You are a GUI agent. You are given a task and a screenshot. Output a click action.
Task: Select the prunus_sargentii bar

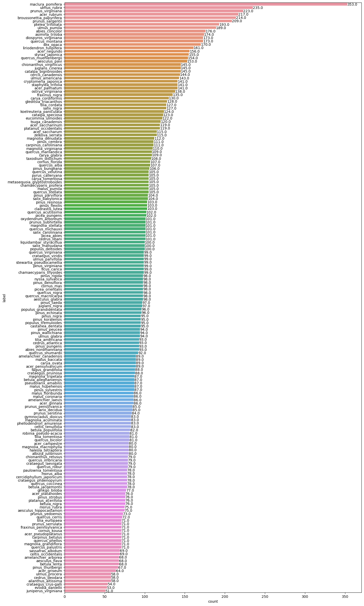pos(148,21)
